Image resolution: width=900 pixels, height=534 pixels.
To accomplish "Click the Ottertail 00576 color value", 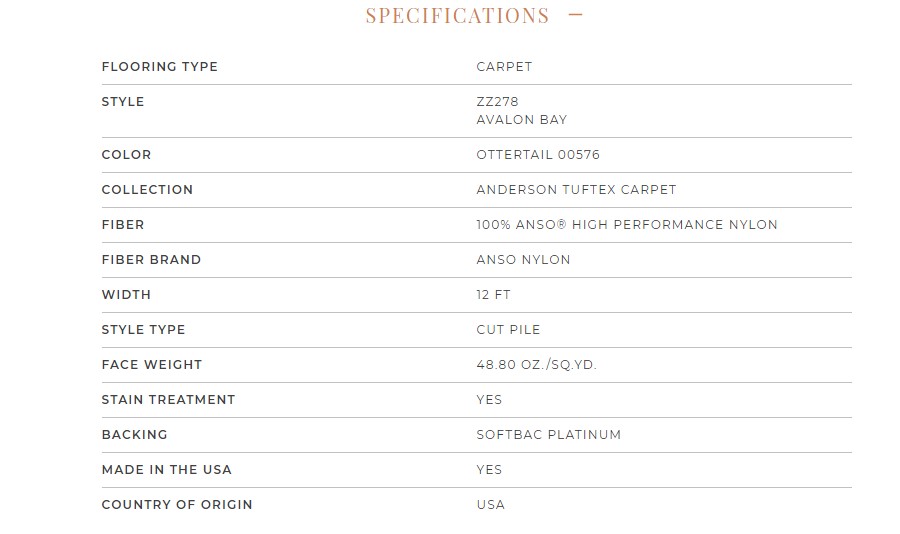I will [x=538, y=155].
